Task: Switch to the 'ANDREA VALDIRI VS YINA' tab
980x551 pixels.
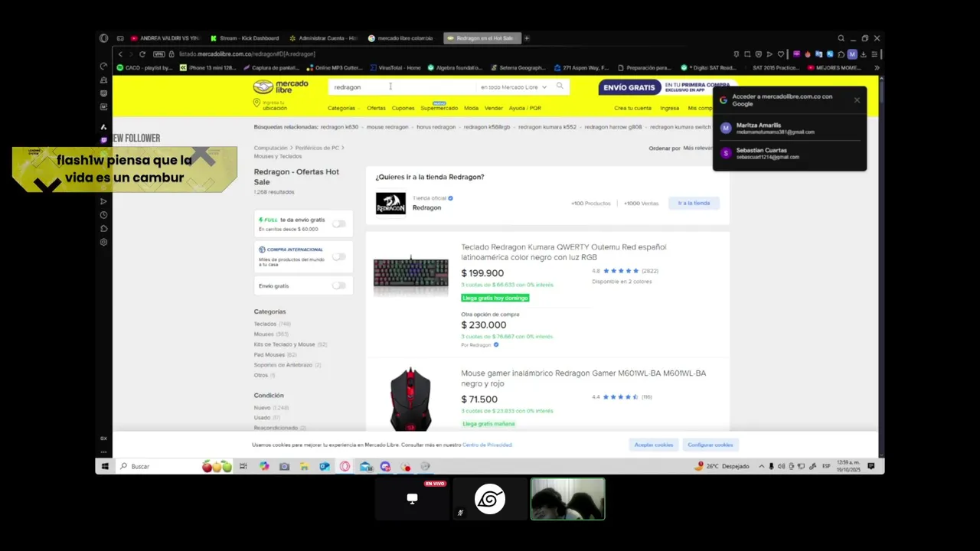Action: (x=165, y=38)
